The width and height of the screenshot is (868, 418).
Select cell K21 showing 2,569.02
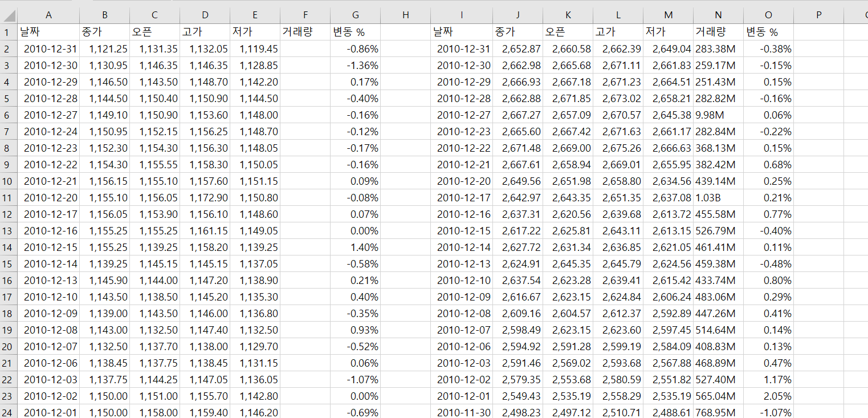[568, 363]
